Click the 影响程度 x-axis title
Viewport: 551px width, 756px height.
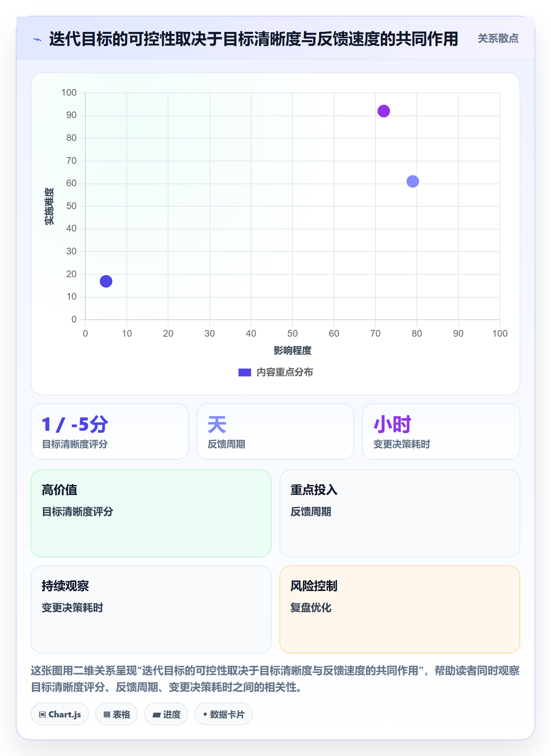(x=292, y=350)
